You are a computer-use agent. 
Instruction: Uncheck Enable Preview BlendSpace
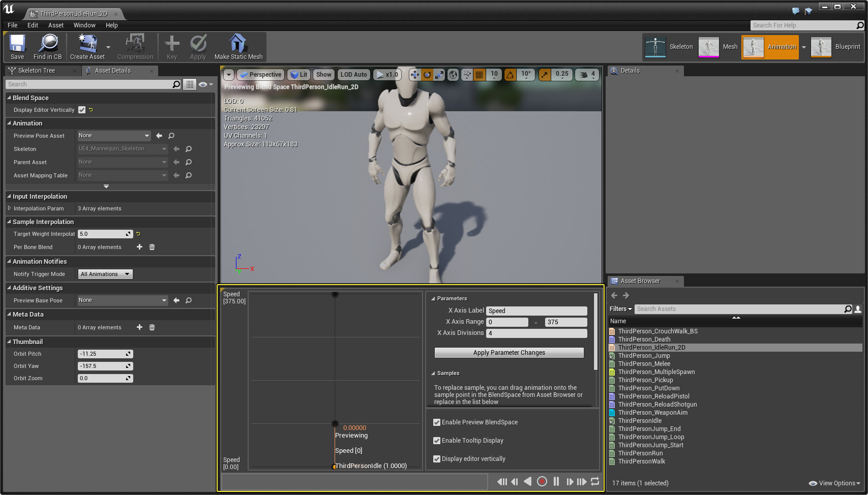click(437, 422)
